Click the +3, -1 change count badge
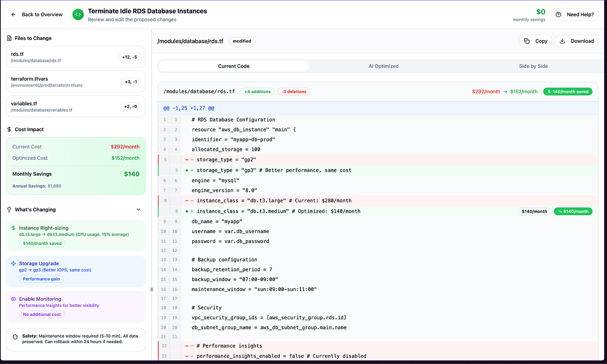 pyautogui.click(x=131, y=82)
